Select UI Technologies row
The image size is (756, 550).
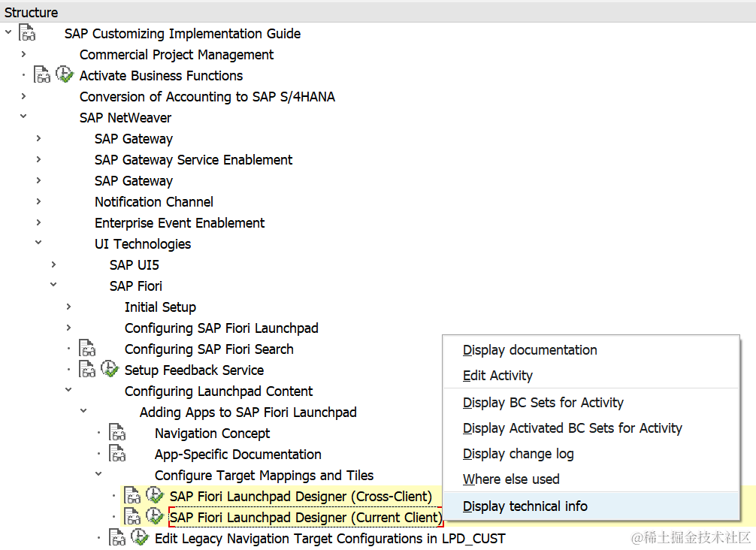tap(143, 244)
